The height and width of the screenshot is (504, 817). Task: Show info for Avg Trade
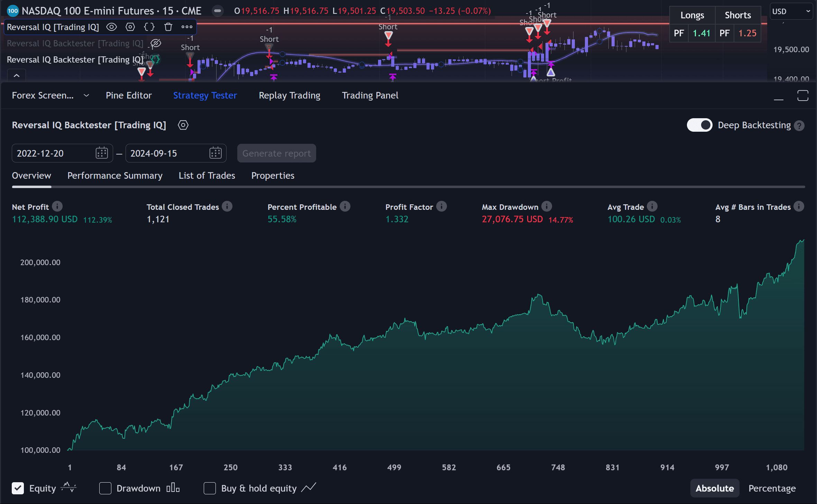pyautogui.click(x=652, y=207)
